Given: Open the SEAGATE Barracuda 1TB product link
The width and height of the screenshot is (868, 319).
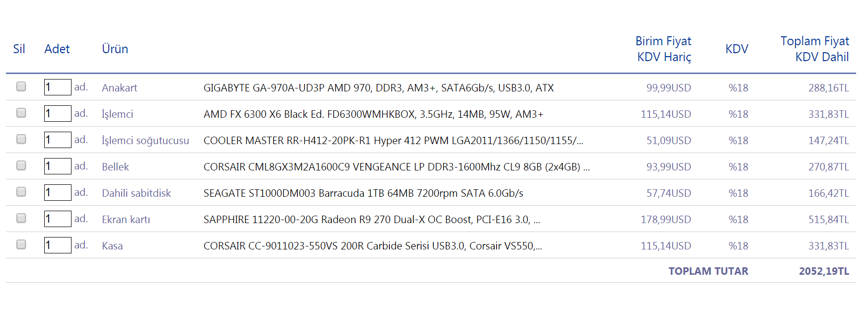Looking at the screenshot, I should pos(363,193).
